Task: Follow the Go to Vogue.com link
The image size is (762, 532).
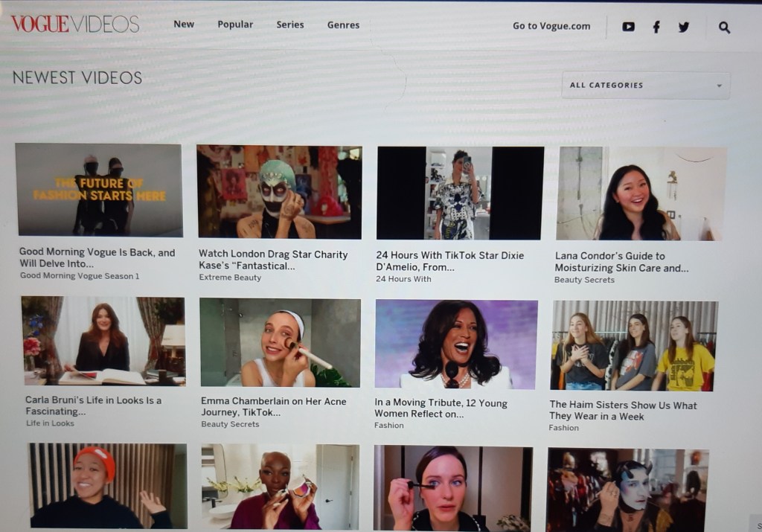Action: tap(551, 26)
